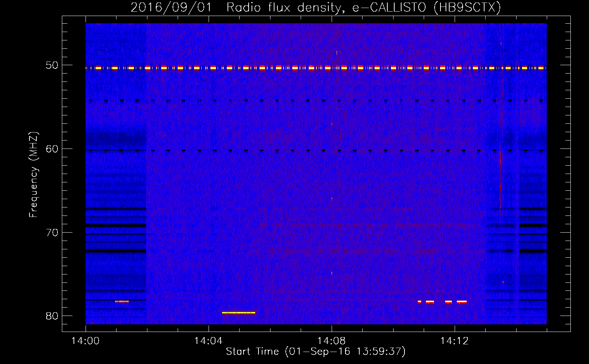Click the plot title 'Radio flux density, e-CALLISTO (HB9SCTX)'
Image resolution: width=589 pixels, height=364 pixels.
[364, 8]
